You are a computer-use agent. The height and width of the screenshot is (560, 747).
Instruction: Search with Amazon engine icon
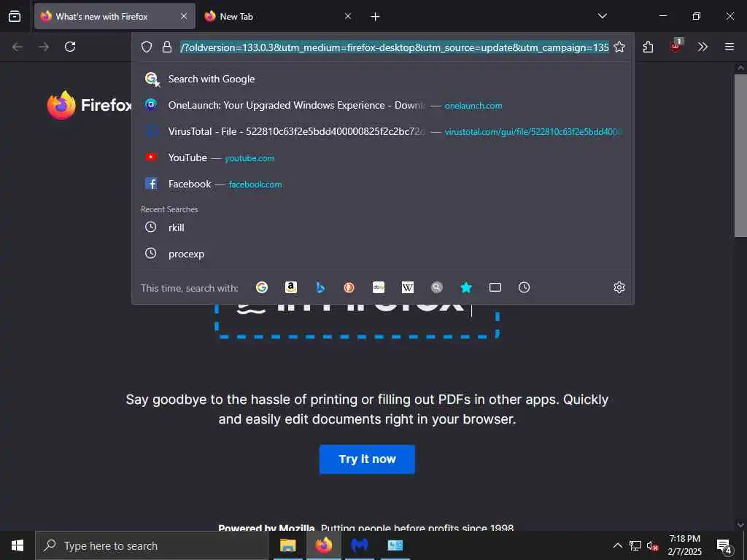pos(290,287)
